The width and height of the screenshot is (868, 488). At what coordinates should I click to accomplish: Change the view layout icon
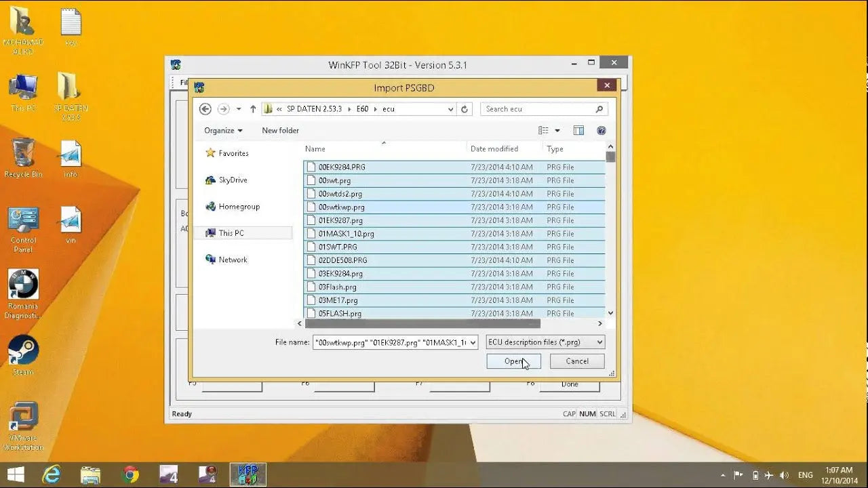543,130
